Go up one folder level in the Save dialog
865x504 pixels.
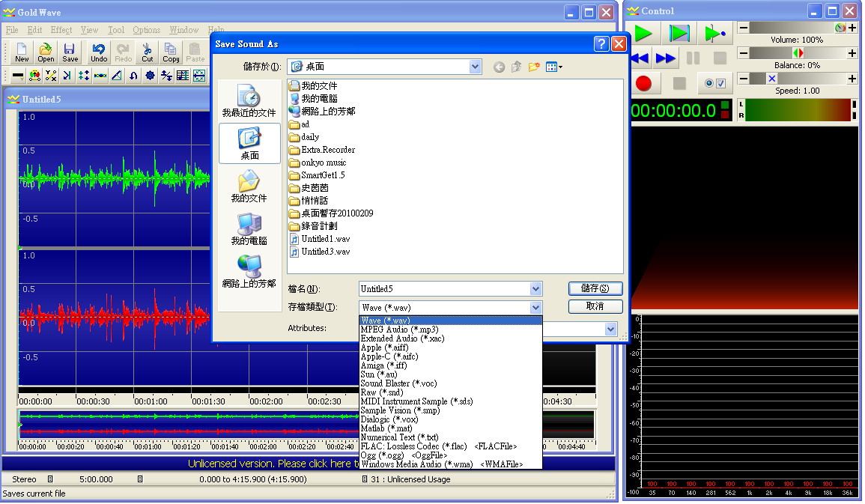516,67
